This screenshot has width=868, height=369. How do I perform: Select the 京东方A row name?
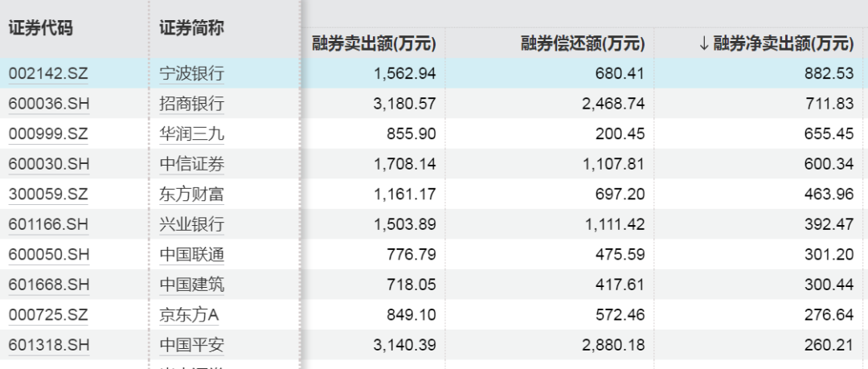[189, 315]
